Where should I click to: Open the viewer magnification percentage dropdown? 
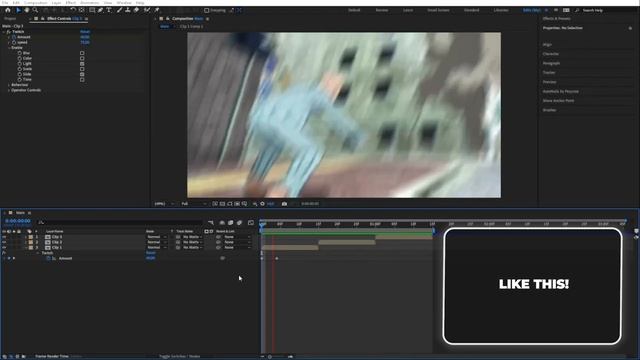click(x=164, y=204)
